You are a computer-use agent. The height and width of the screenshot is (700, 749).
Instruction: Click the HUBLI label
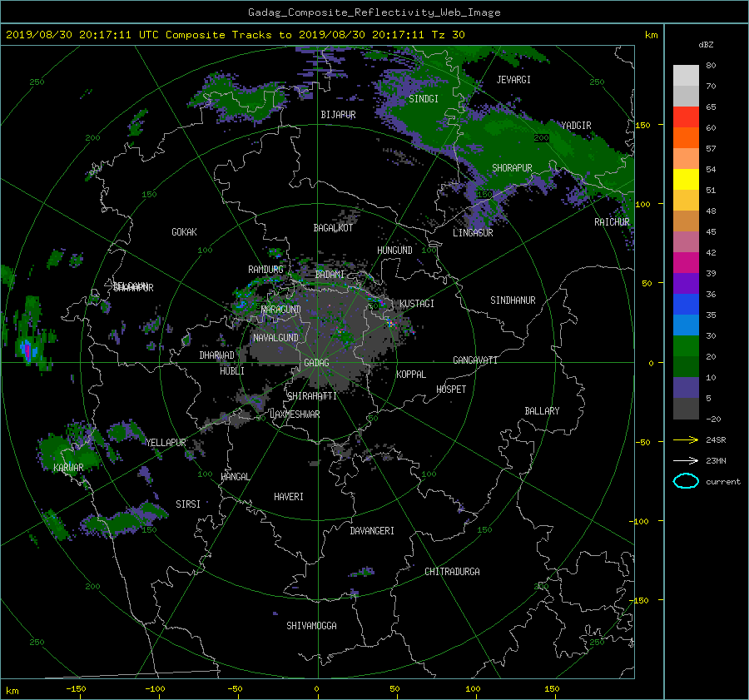[232, 370]
